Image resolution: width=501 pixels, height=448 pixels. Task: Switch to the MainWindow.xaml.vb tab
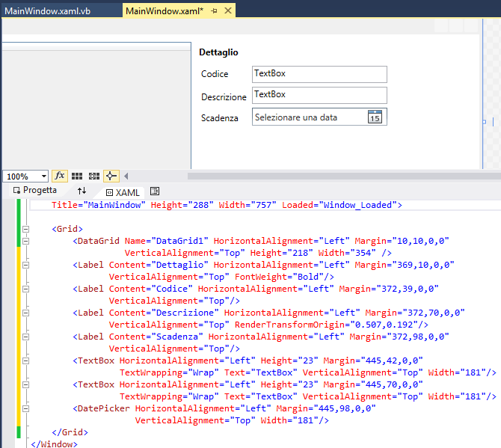(47, 11)
